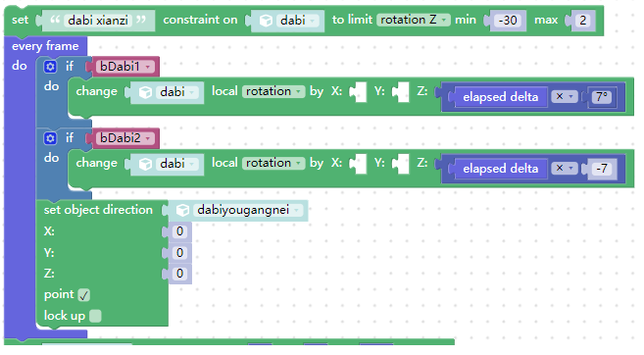This screenshot has width=644, height=355.
Task: Edit the Z: direction value 0
Action: point(179,274)
